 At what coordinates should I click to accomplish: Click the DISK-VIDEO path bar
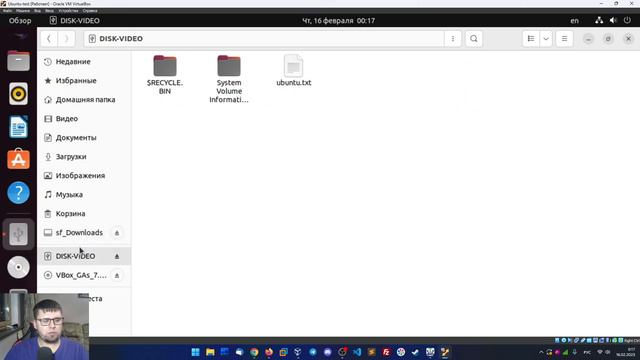coord(264,39)
